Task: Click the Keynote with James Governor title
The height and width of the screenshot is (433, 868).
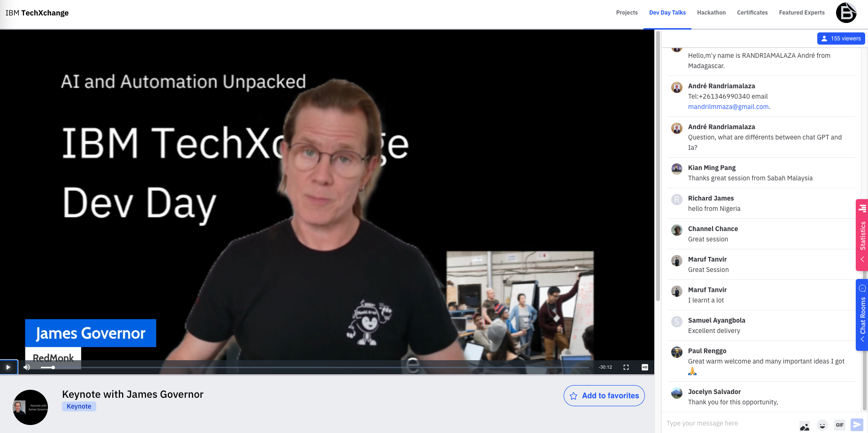Action: point(132,394)
